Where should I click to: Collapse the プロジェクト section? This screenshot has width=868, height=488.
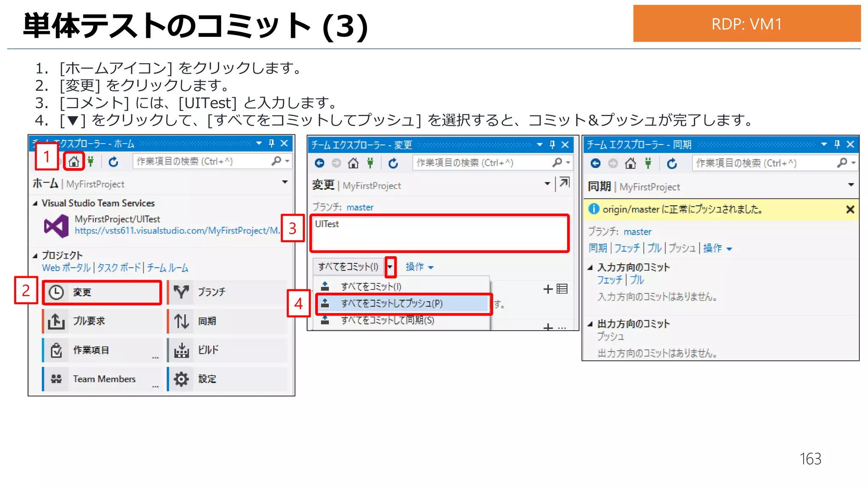[35, 255]
